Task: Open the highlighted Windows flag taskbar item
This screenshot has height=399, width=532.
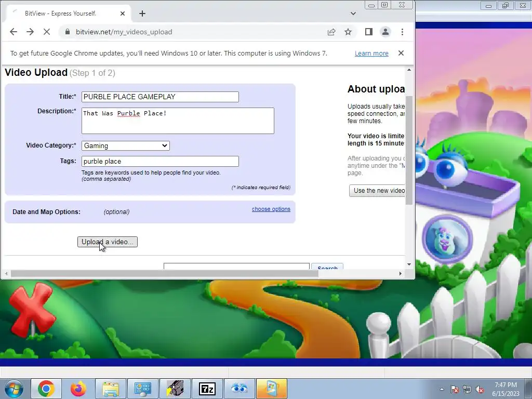Action: pyautogui.click(x=271, y=389)
